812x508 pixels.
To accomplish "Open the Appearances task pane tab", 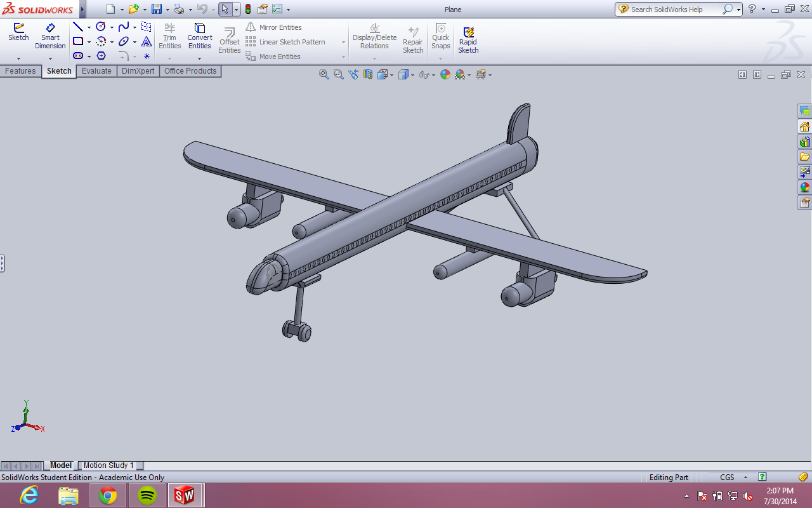I will click(x=804, y=187).
